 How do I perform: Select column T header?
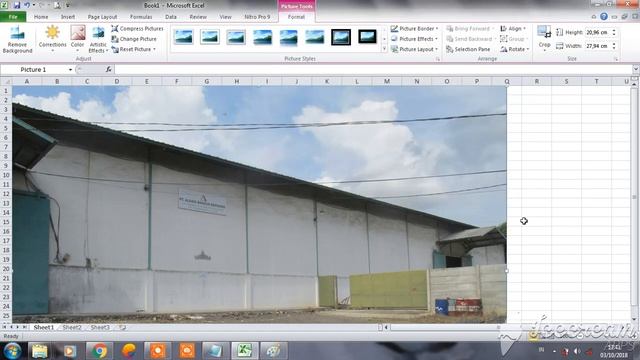596,81
